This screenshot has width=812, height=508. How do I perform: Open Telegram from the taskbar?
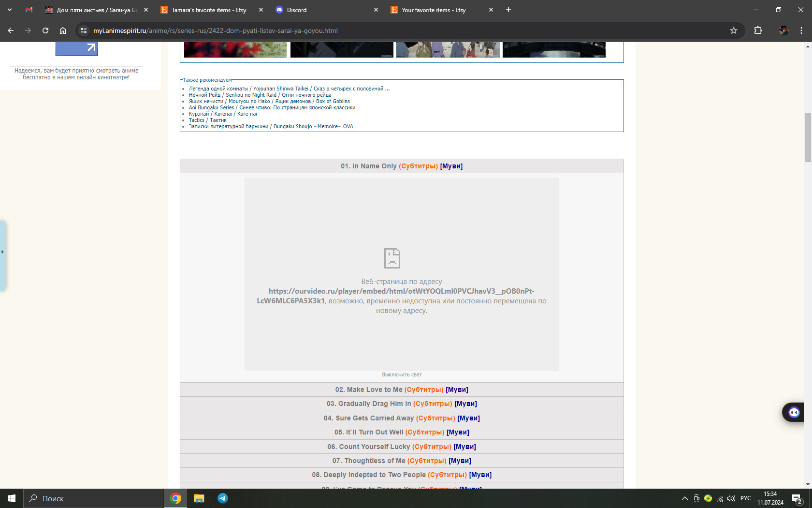[223, 498]
